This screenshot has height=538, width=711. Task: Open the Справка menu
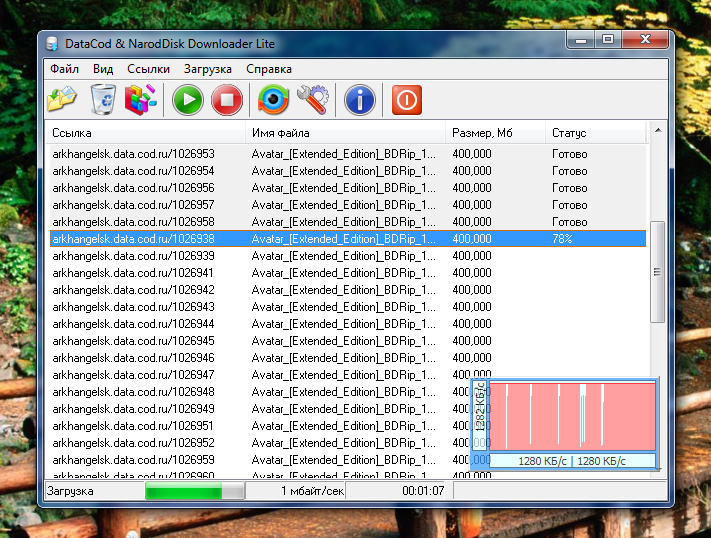269,69
